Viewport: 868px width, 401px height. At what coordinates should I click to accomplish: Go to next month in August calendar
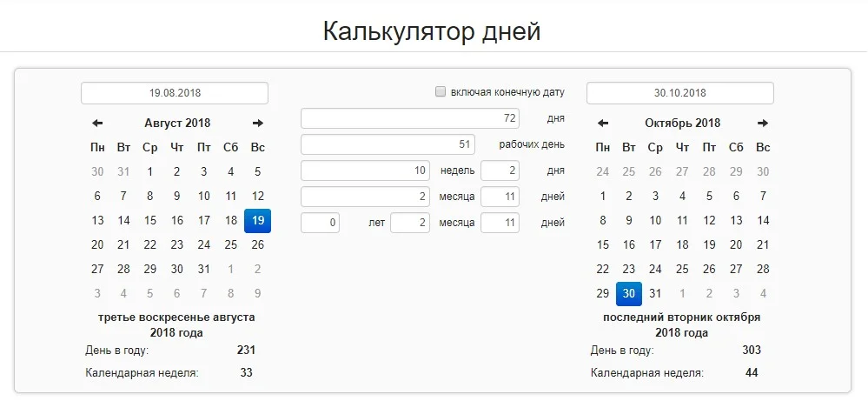click(258, 124)
